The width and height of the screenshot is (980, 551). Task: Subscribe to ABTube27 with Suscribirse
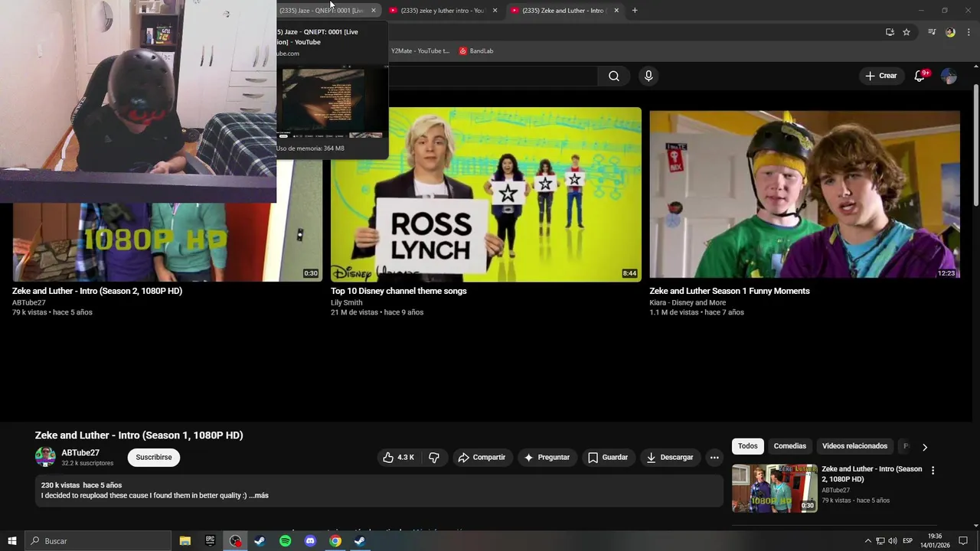[x=154, y=458]
